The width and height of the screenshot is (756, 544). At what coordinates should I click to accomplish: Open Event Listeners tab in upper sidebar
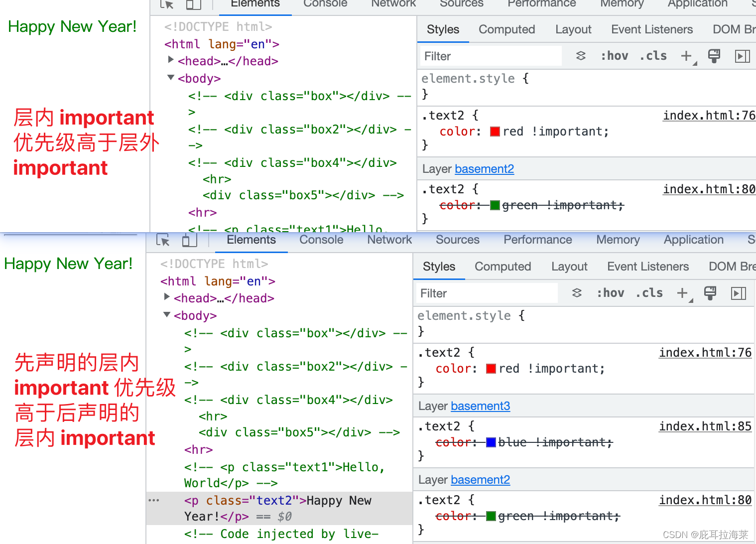[652, 29]
